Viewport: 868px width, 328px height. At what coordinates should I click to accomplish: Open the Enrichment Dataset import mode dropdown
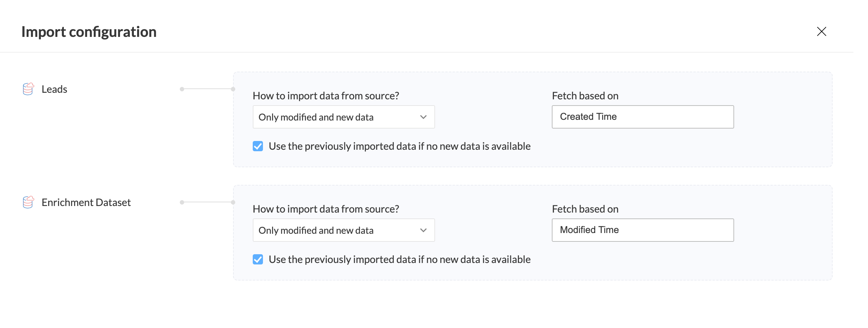(x=344, y=230)
